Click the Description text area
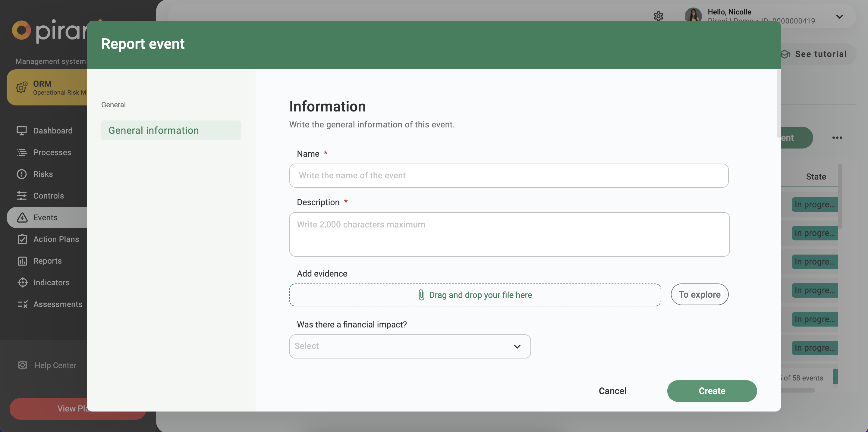 [x=509, y=234]
